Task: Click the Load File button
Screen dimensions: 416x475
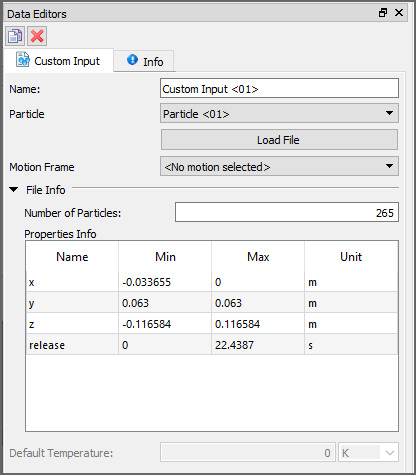Action: pyautogui.click(x=279, y=140)
